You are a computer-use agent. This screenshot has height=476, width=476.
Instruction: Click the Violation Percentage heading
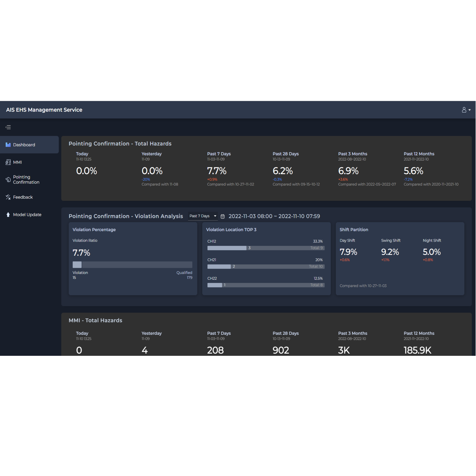point(94,230)
